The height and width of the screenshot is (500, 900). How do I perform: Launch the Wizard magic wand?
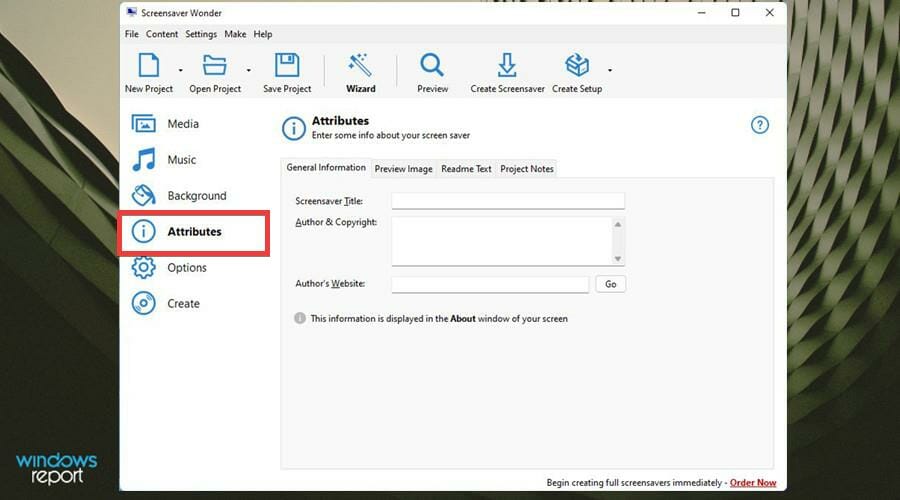360,65
